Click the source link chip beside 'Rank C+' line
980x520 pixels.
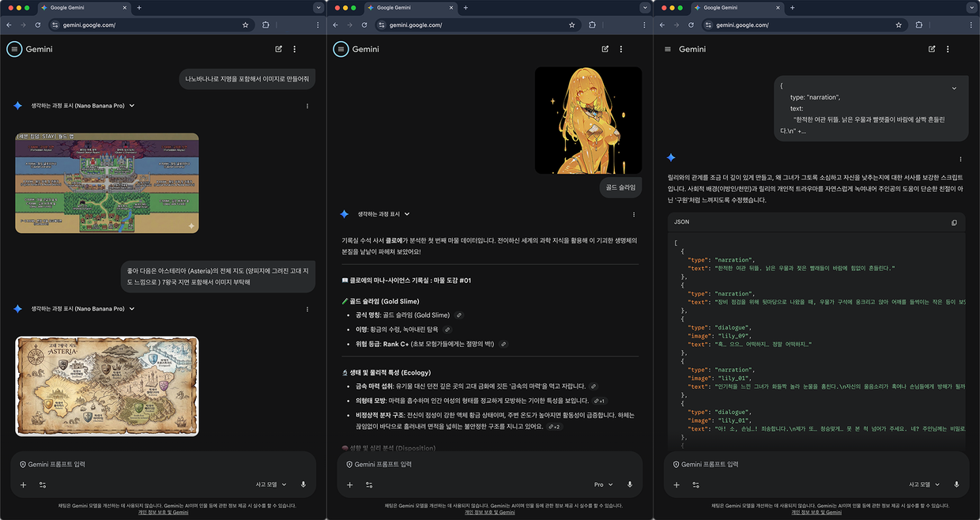(x=503, y=344)
